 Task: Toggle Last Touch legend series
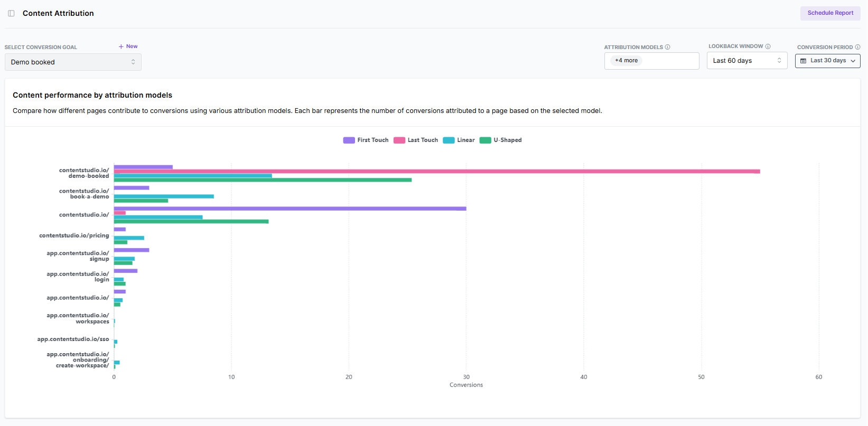coord(416,140)
